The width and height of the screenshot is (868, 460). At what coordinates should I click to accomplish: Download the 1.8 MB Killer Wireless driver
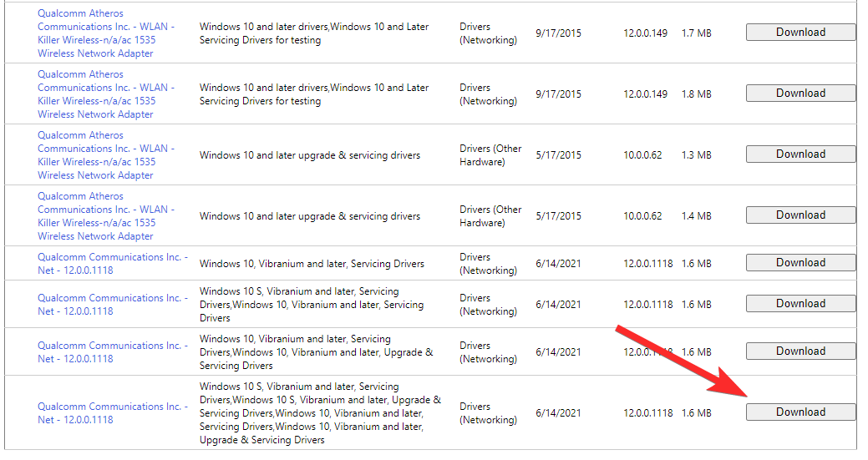800,93
